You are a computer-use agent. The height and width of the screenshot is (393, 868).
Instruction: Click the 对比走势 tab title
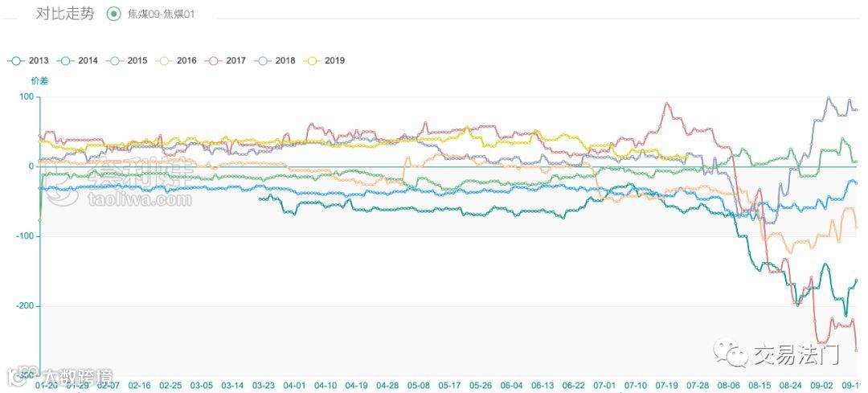click(65, 14)
